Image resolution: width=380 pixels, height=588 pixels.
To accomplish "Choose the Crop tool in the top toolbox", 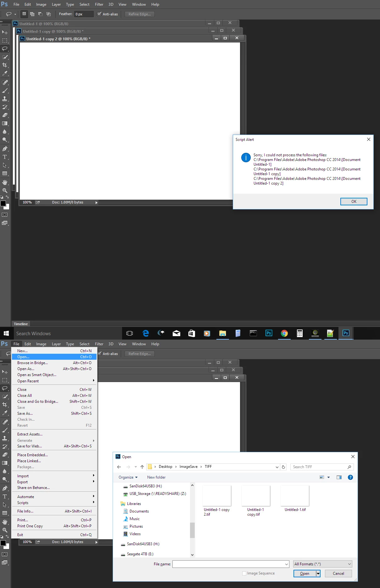I will tap(5, 65).
